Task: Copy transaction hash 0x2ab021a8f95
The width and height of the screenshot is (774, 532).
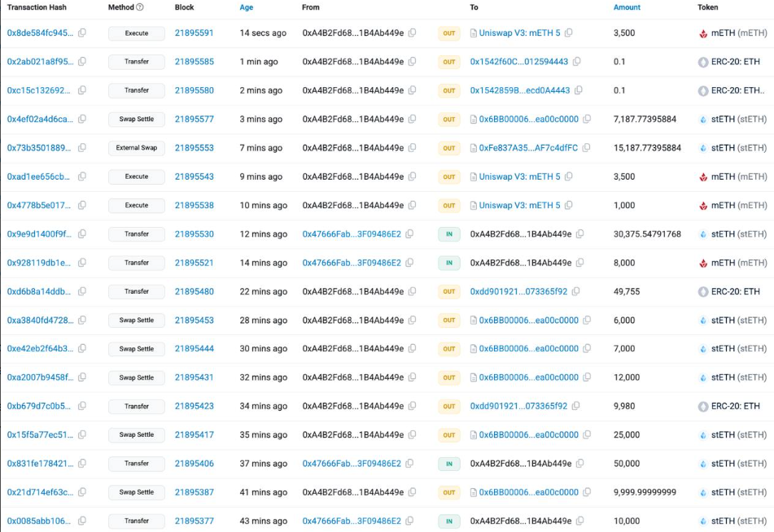Action: [x=82, y=61]
